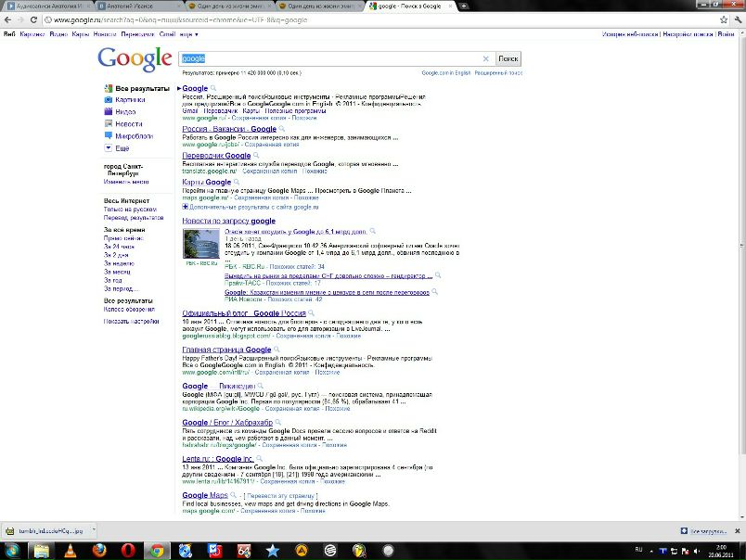Click the Видео icon in left sidebar

109,111
